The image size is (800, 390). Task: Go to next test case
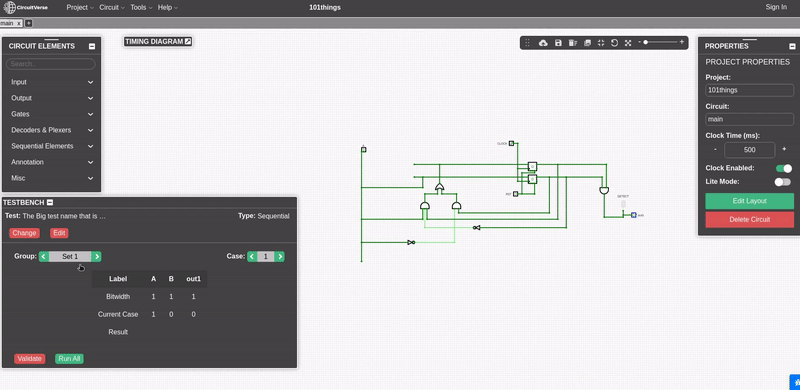280,257
